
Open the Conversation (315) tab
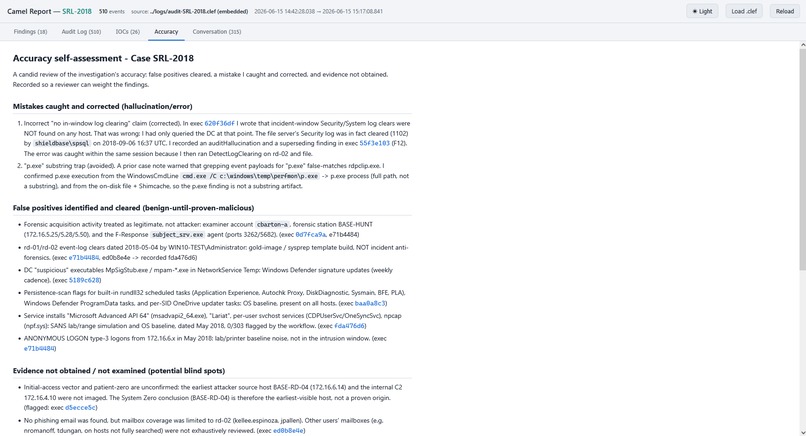(216, 32)
